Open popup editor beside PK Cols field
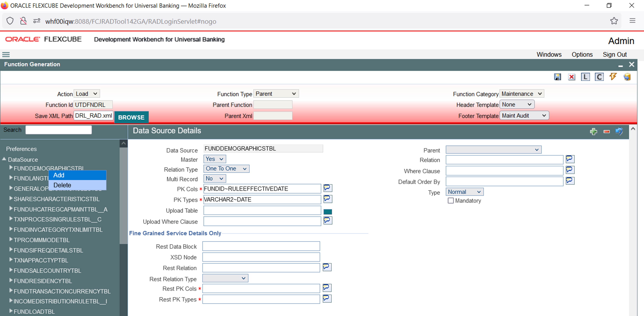644x316 pixels. (x=328, y=188)
